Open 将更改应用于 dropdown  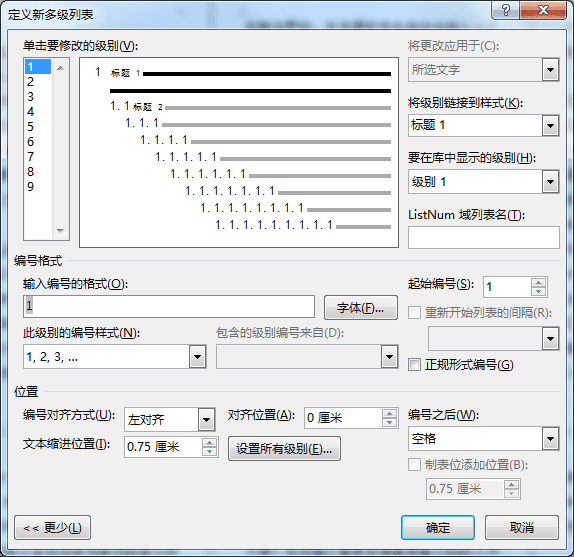pos(550,70)
